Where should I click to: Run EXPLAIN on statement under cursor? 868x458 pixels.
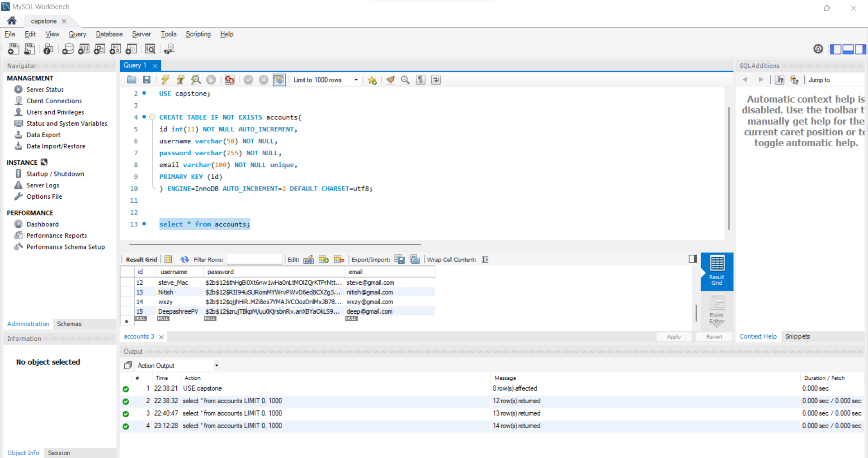[x=196, y=80]
